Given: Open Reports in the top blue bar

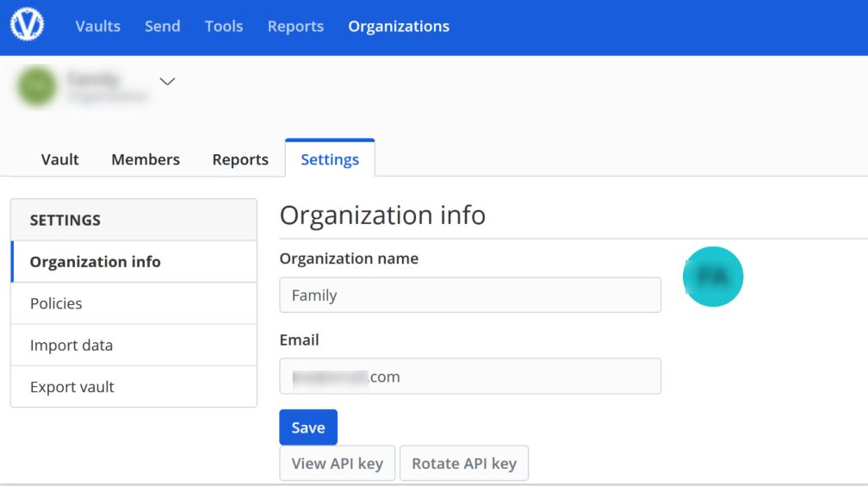Looking at the screenshot, I should [x=295, y=27].
